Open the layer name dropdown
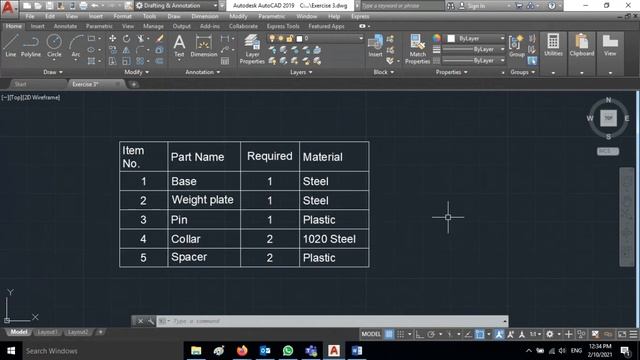Screen dimensions: 640x360 point(316,38)
